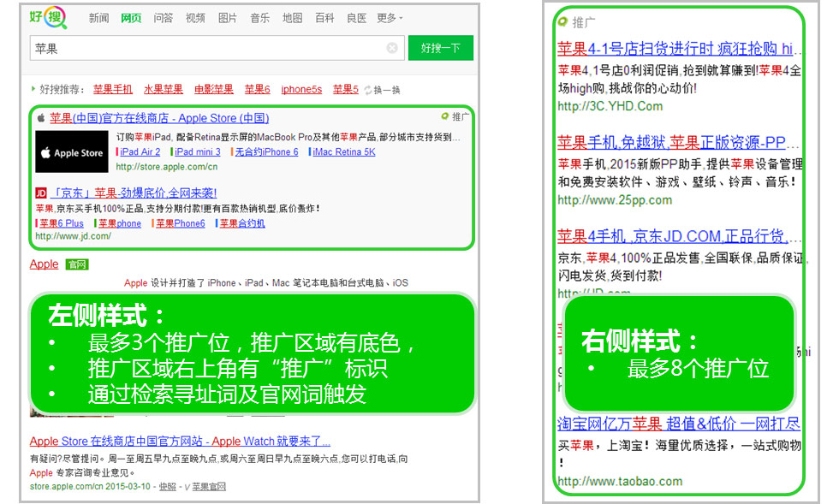Open the 苹果合约机 sublink
Viewport: 839px width, 504px height.
click(242, 223)
